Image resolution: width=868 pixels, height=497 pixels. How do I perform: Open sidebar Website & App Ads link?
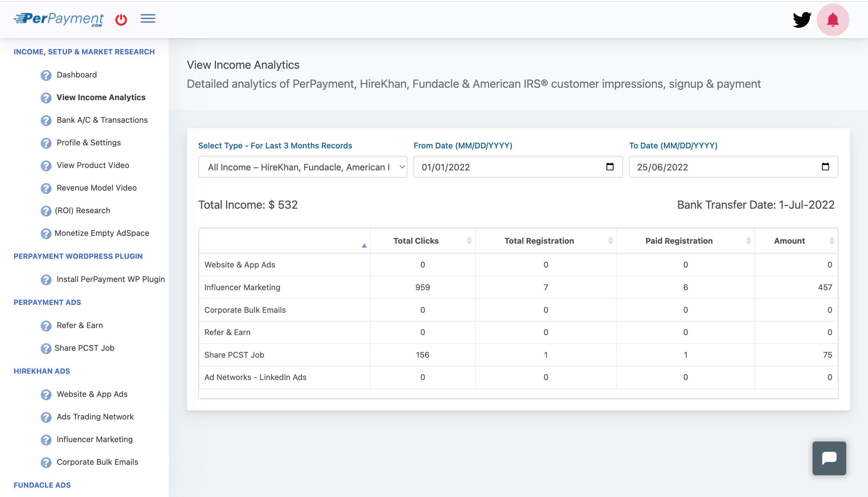[x=92, y=394]
